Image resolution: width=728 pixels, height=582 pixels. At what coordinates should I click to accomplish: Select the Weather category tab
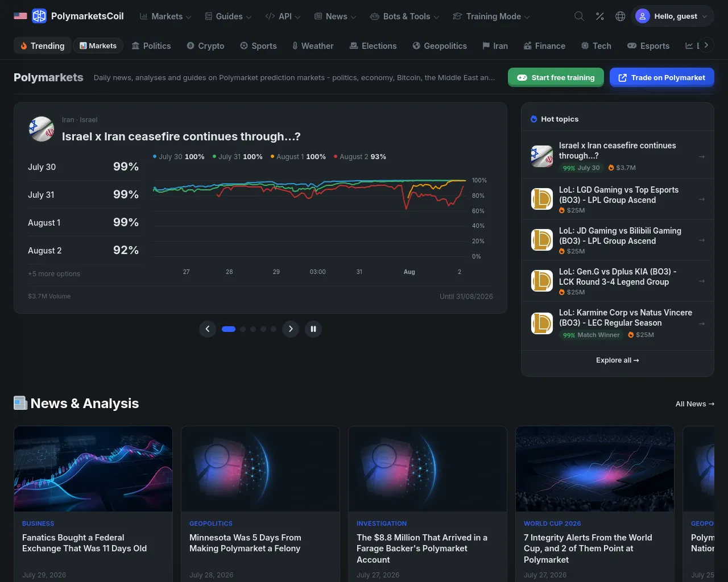(313, 46)
